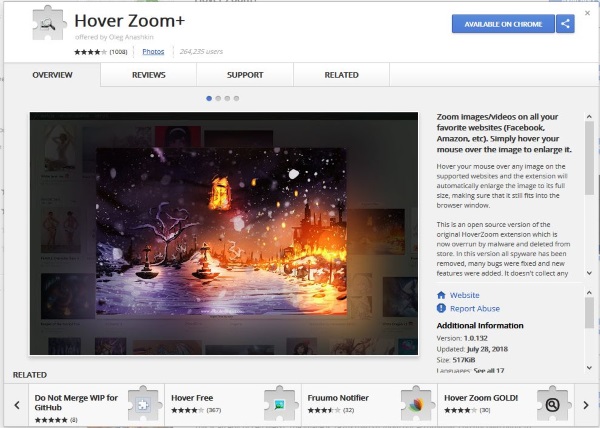Switch to the Overview tab
Viewport: 600px width, 428px height.
click(x=52, y=75)
